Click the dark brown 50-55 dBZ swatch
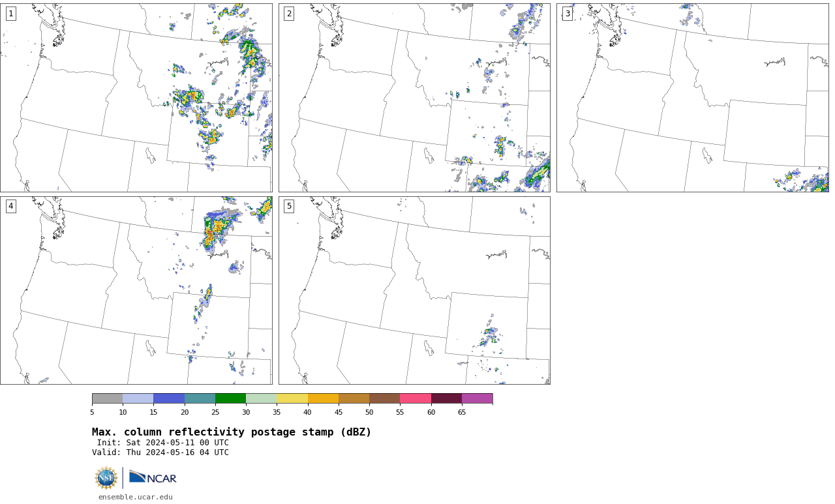Image resolution: width=835 pixels, height=504 pixels. click(384, 398)
